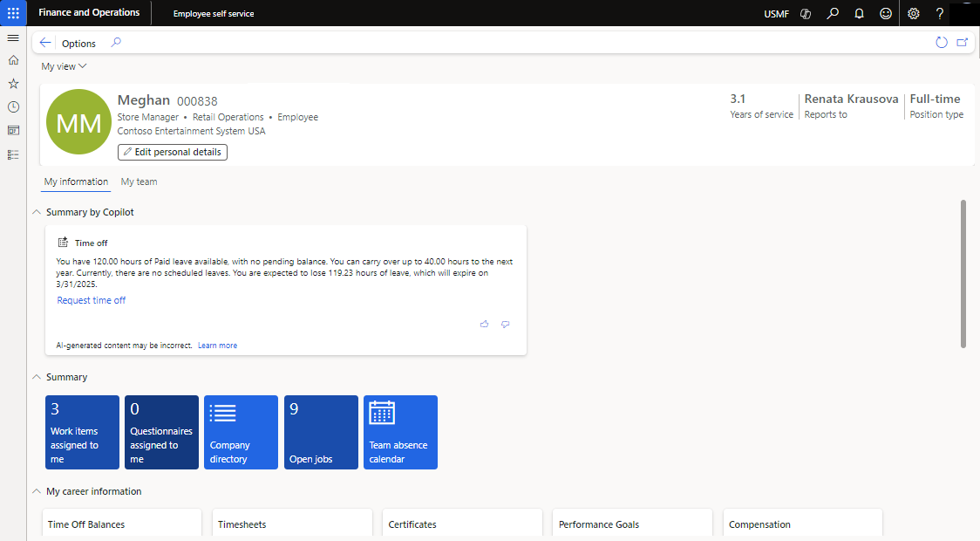Viewport: 980px width, 541px height.
Task: Open Copilot from the top bar
Action: (805, 13)
